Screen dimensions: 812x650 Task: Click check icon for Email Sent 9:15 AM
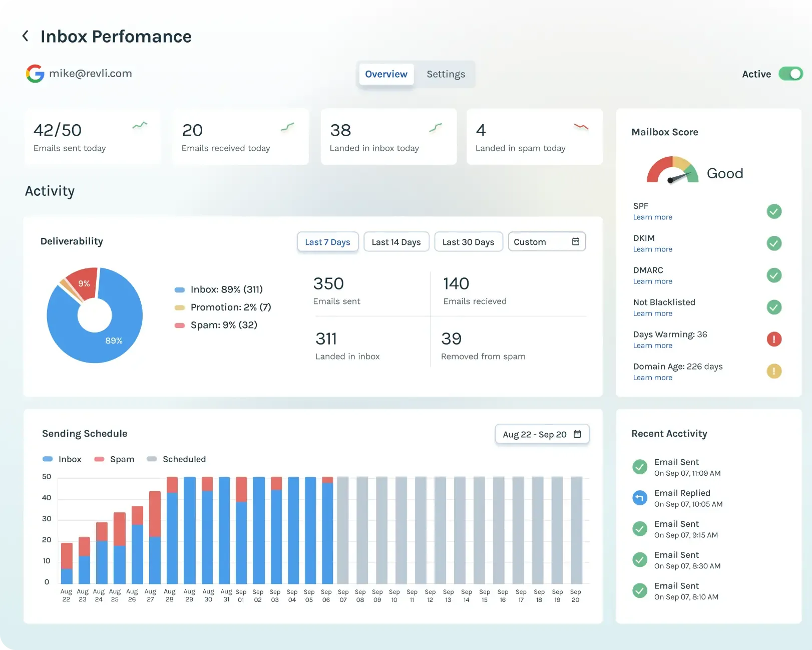tap(640, 529)
